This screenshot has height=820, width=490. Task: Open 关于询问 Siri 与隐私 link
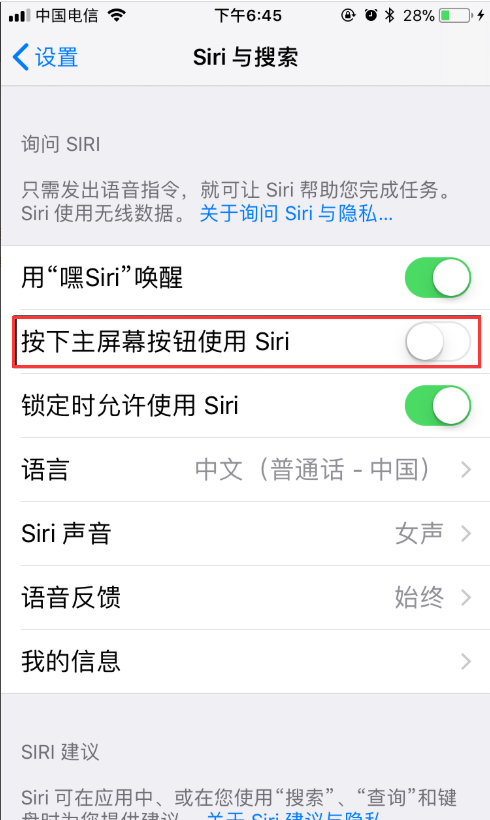click(x=296, y=213)
